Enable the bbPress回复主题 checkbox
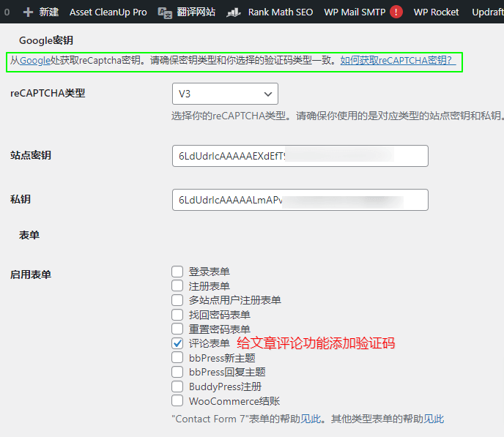 click(177, 372)
